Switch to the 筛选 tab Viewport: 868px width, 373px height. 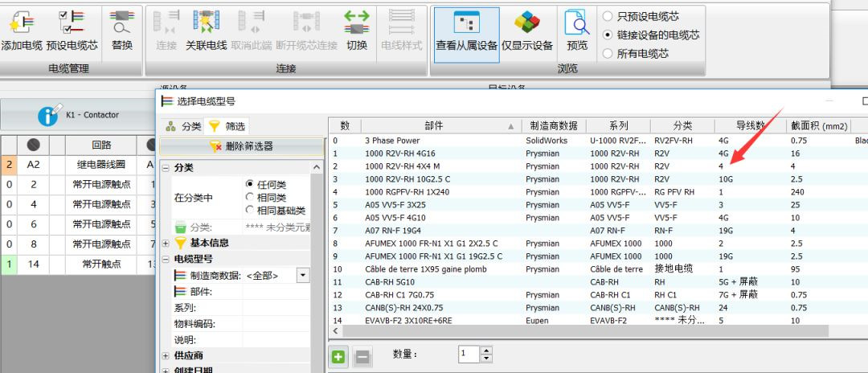point(227,126)
